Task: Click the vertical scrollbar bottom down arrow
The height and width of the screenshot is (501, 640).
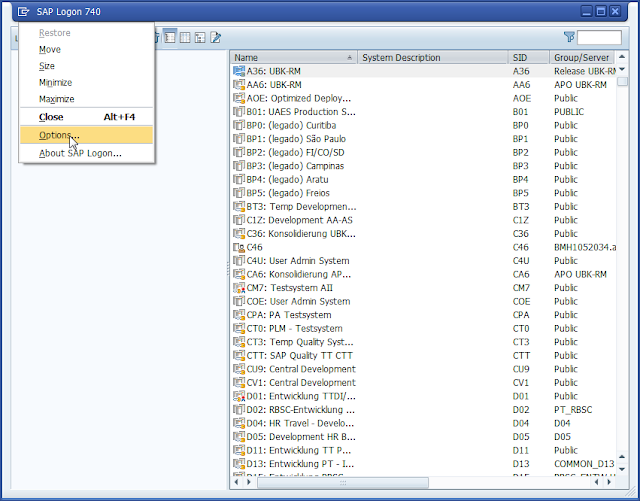Action: (x=622, y=469)
